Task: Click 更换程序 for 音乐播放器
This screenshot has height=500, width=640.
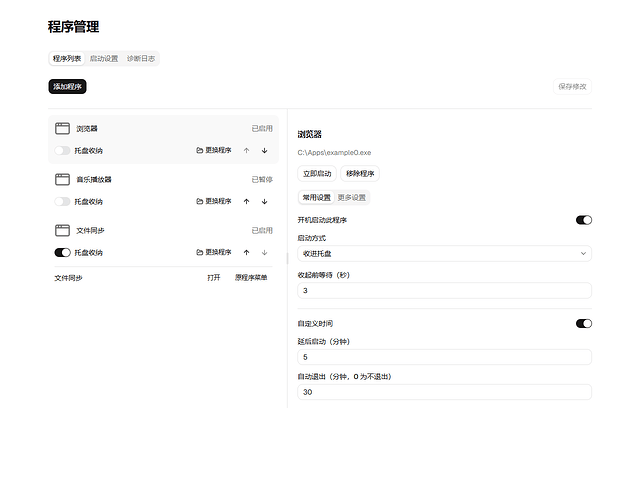Action: (214, 201)
